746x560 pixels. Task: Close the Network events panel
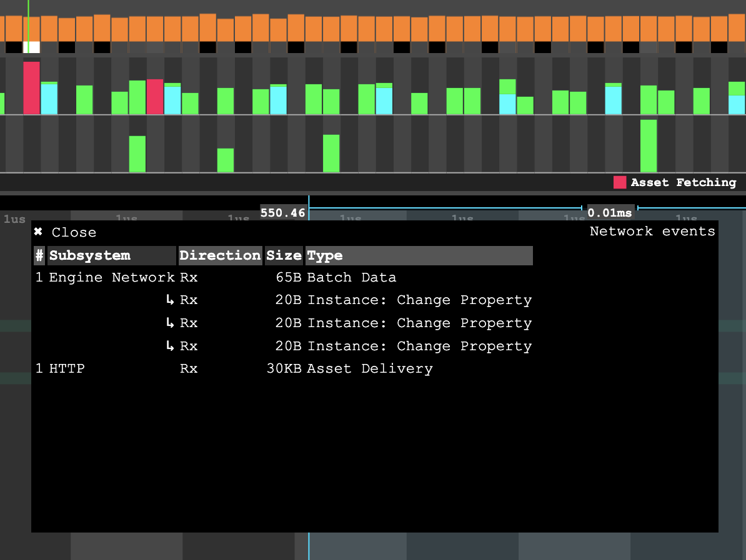tap(65, 232)
